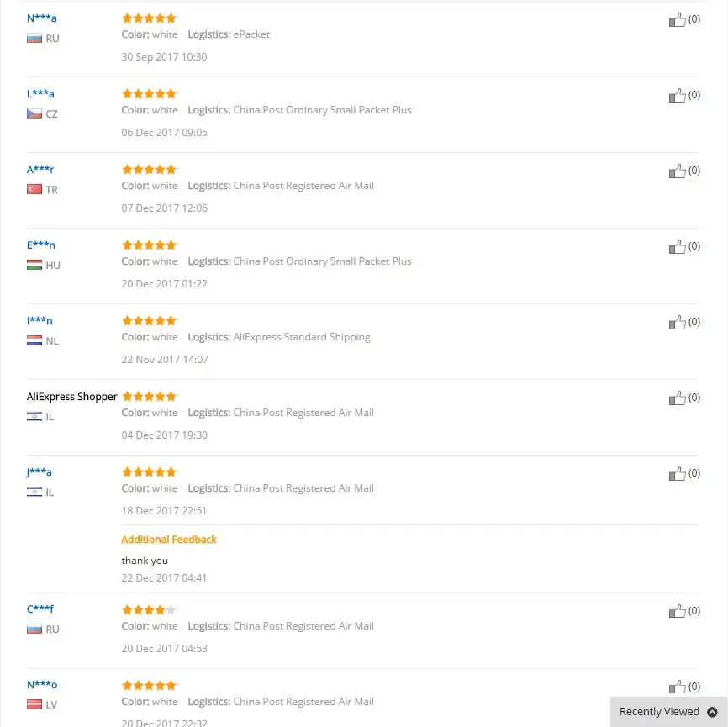Visit E***n's profile link

(41, 245)
